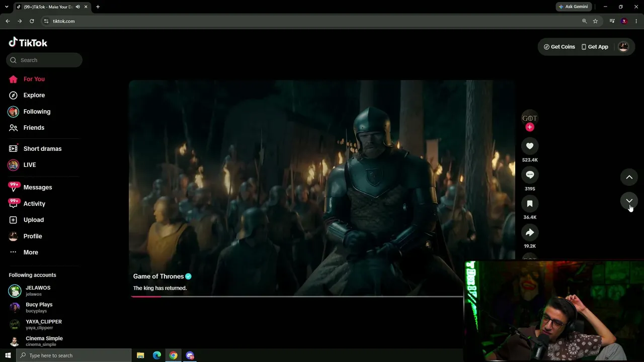The image size is (644, 362).
Task: Share the video with the arrow icon
Action: [x=530, y=232]
